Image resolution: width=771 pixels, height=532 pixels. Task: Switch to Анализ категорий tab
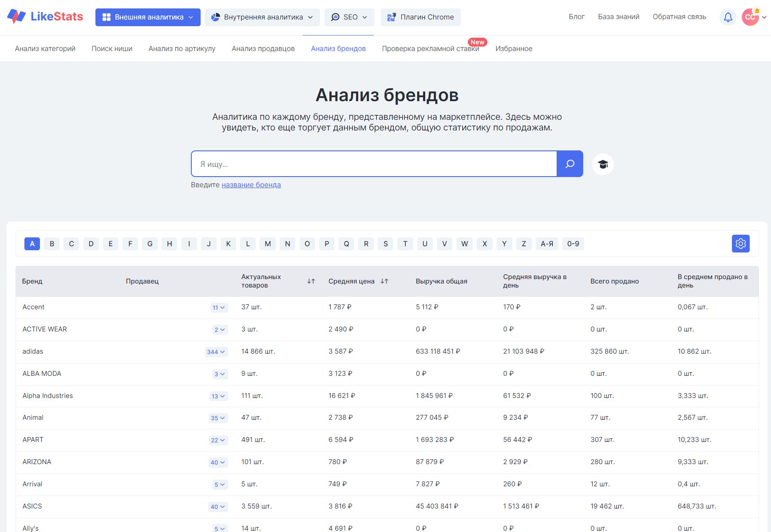(45, 49)
